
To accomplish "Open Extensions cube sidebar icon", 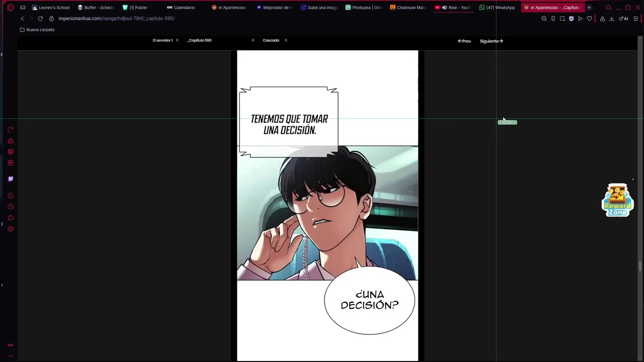I will tap(11, 218).
